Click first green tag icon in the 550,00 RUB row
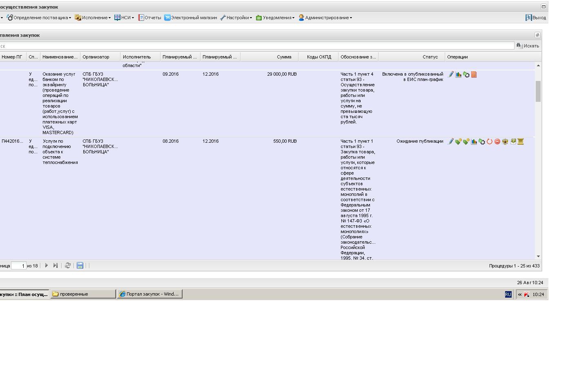 pos(459,141)
